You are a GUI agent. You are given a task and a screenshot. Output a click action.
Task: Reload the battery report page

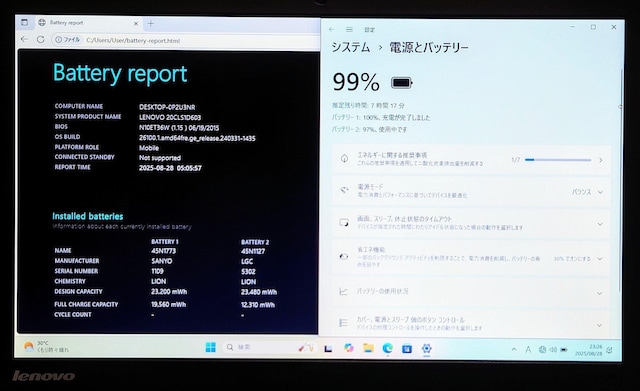(x=40, y=40)
